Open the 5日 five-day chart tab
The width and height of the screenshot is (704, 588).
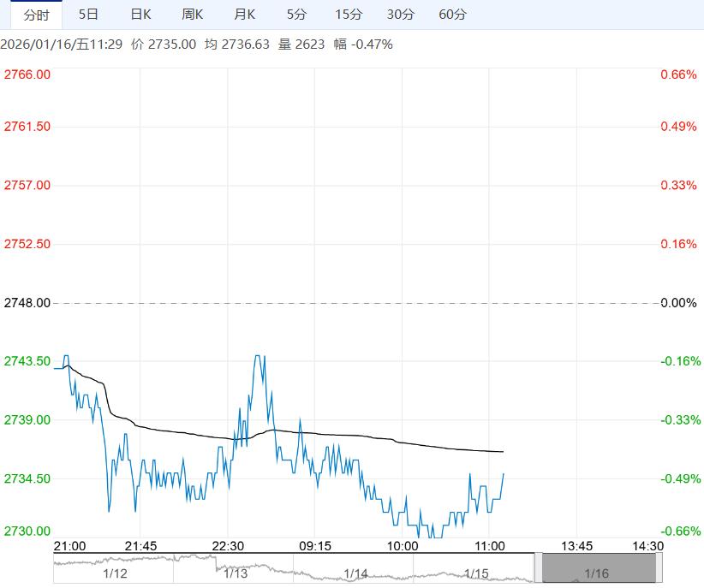coord(88,15)
